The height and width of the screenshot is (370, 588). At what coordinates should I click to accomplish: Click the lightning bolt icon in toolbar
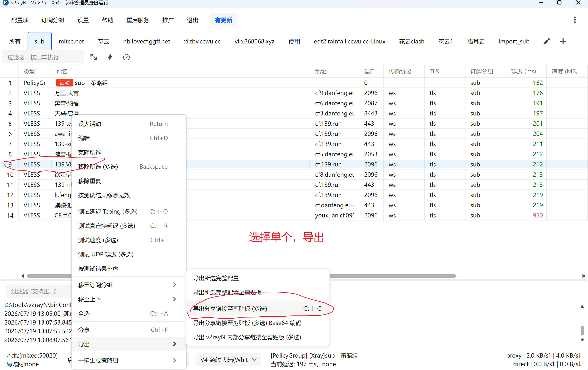(110, 57)
